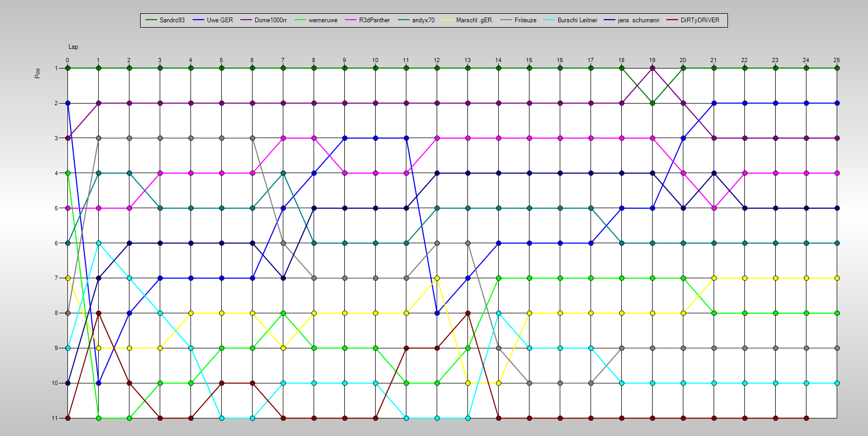Select R3dPanther's marker at lap 21, position 5
This screenshot has width=868, height=436.
click(714, 208)
